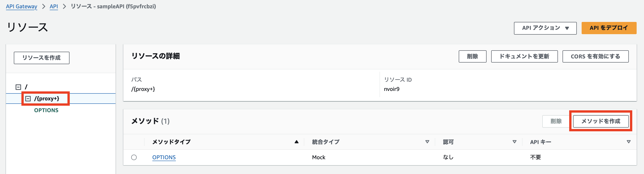The height and width of the screenshot is (174, 644).
Task: Click リソースを作成 to create a resource
Action: (x=41, y=58)
